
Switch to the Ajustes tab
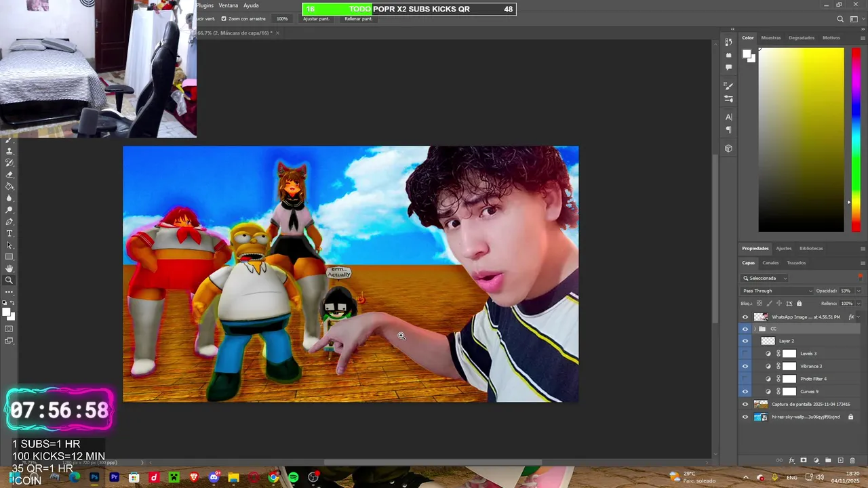pyautogui.click(x=784, y=249)
